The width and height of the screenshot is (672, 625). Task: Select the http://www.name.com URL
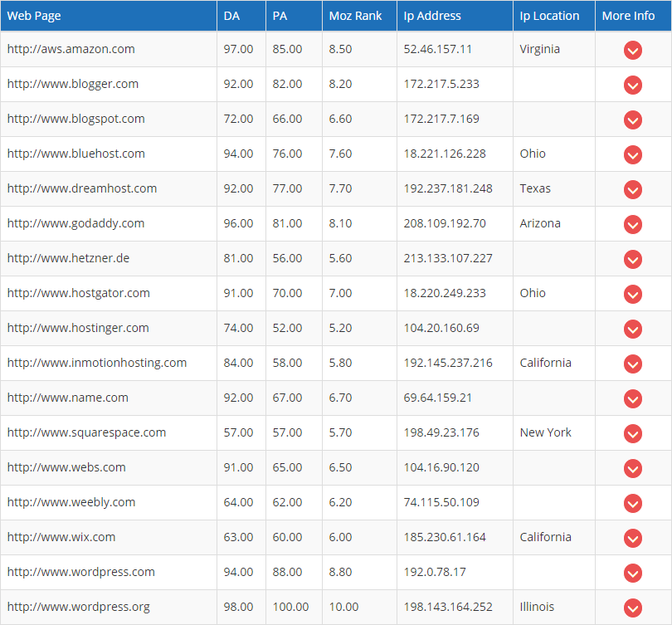(68, 398)
